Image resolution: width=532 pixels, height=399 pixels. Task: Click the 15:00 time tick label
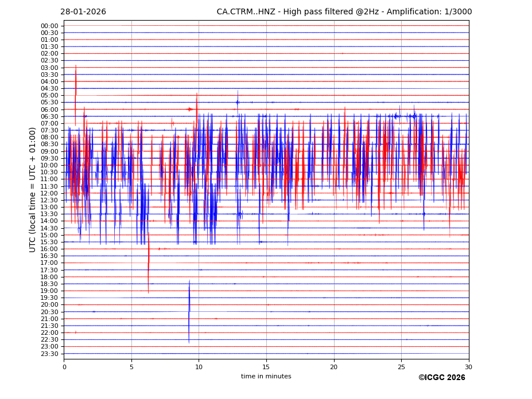49,235
